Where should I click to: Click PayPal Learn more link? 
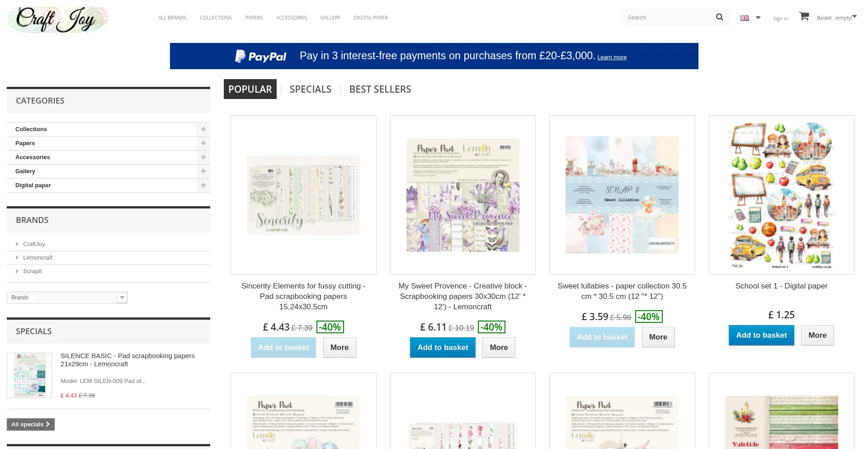(612, 57)
